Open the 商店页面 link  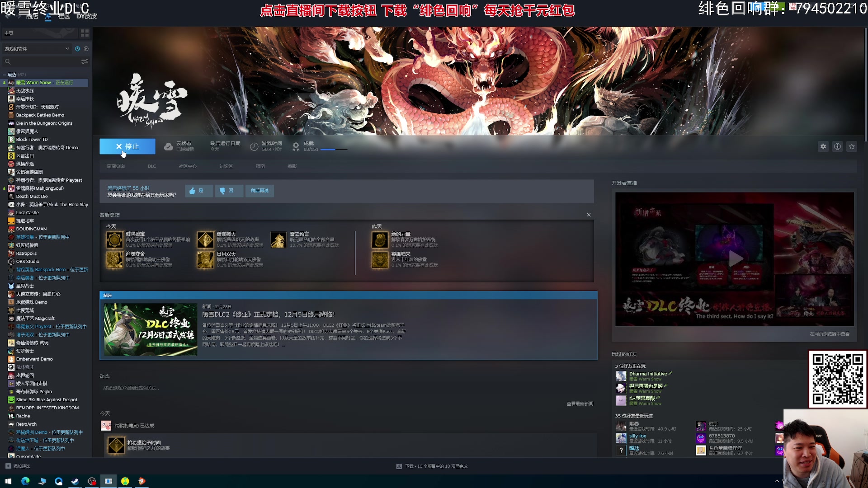coord(116,166)
